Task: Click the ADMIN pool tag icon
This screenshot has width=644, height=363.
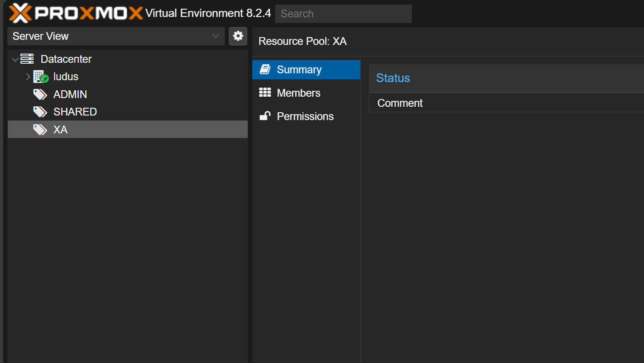Action: pos(40,94)
